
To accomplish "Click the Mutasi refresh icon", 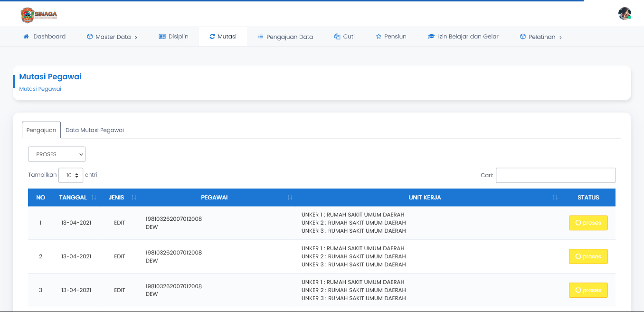I will click(x=212, y=37).
